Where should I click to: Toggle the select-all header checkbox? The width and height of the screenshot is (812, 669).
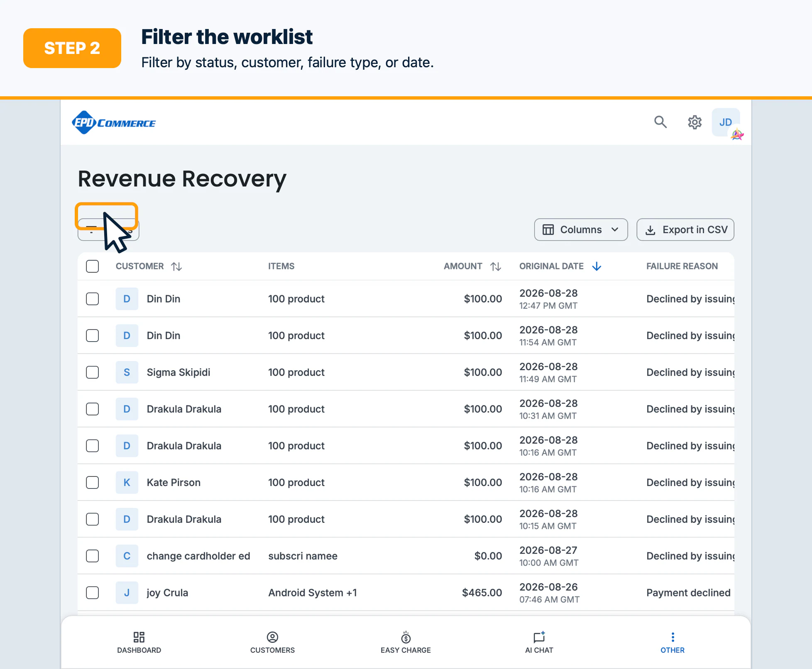(x=93, y=266)
